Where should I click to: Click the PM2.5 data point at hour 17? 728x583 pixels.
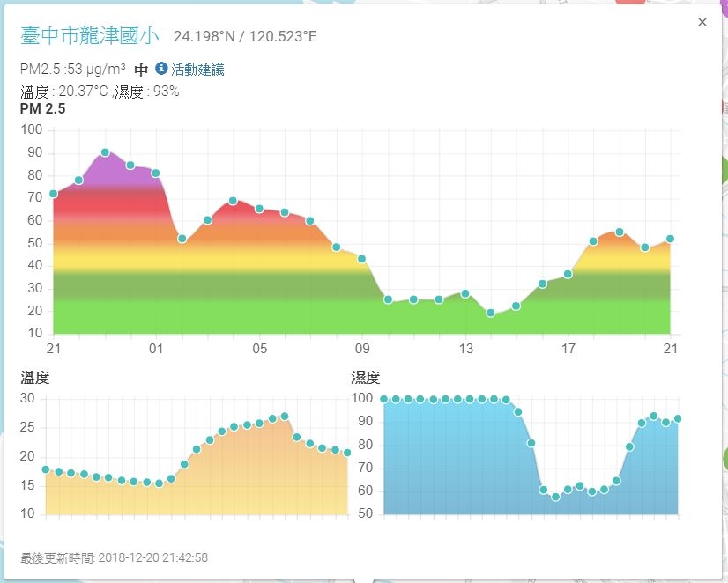(568, 274)
